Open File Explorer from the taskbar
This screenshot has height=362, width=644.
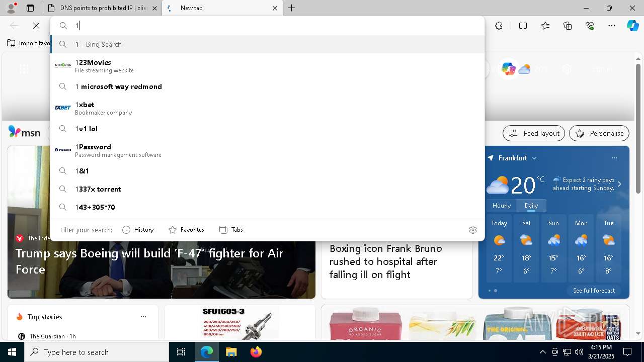pos(231,352)
